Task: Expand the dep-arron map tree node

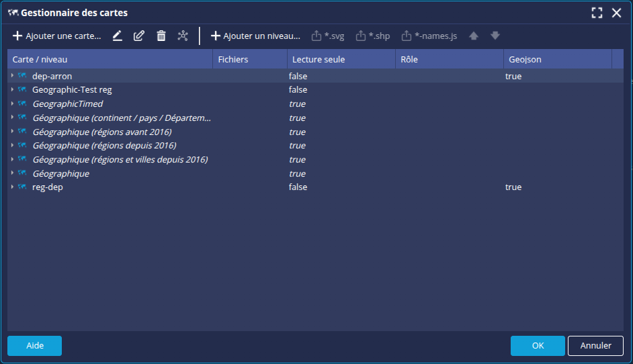Action: coord(13,76)
